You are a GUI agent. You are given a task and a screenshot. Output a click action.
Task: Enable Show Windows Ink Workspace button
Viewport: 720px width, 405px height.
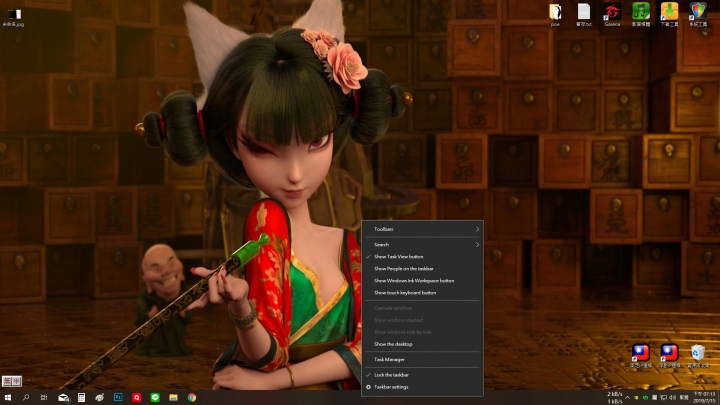click(x=422, y=281)
